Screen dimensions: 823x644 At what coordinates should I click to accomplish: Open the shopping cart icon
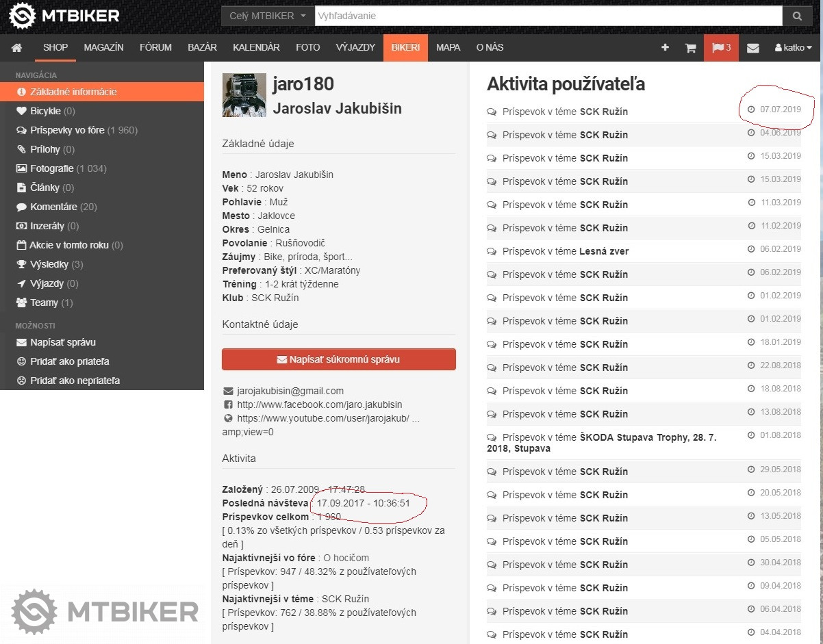coord(690,48)
